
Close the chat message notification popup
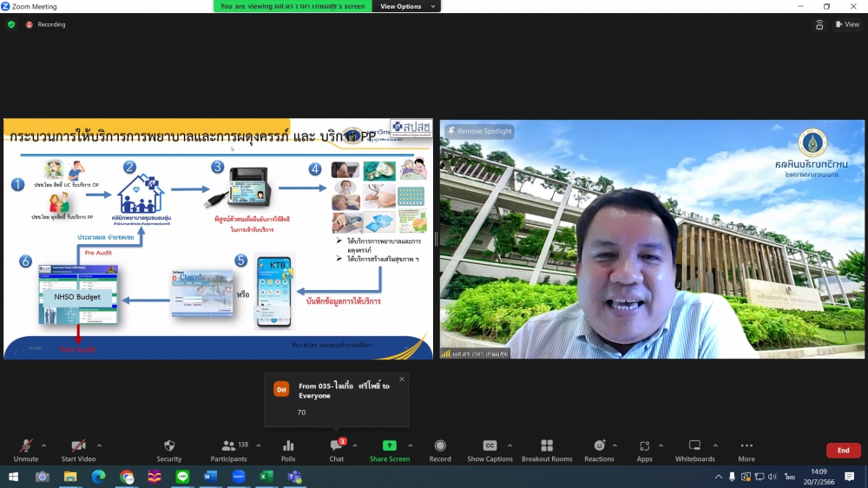(402, 379)
